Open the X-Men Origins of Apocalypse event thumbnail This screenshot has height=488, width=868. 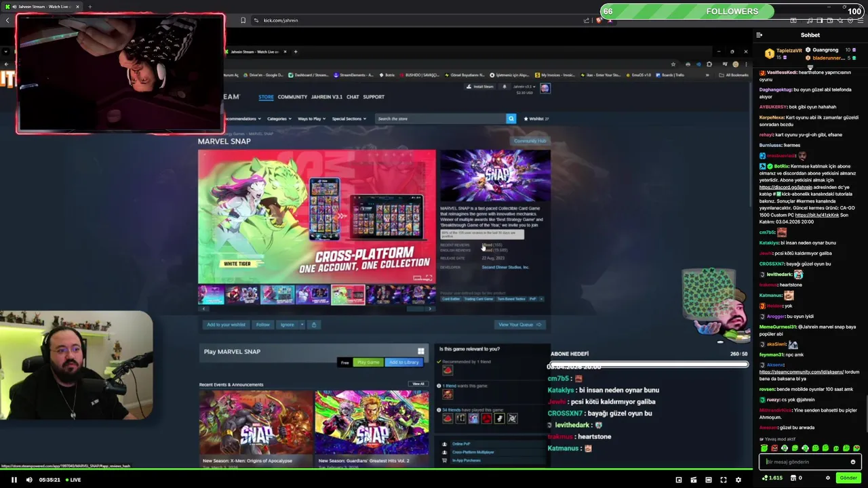[x=256, y=422]
